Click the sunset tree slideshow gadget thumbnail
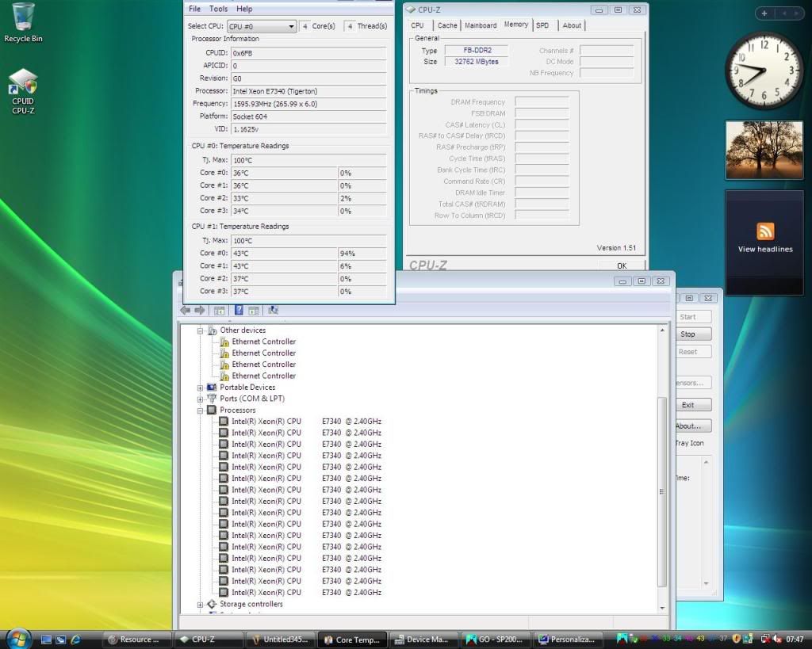Viewport: 812px width, 649px height. [x=764, y=150]
